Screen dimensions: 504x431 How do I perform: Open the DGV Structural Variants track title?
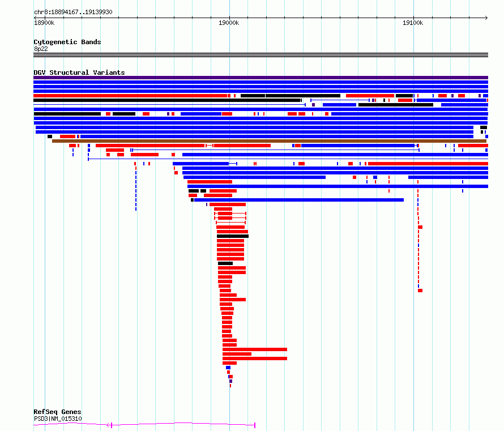(x=79, y=72)
